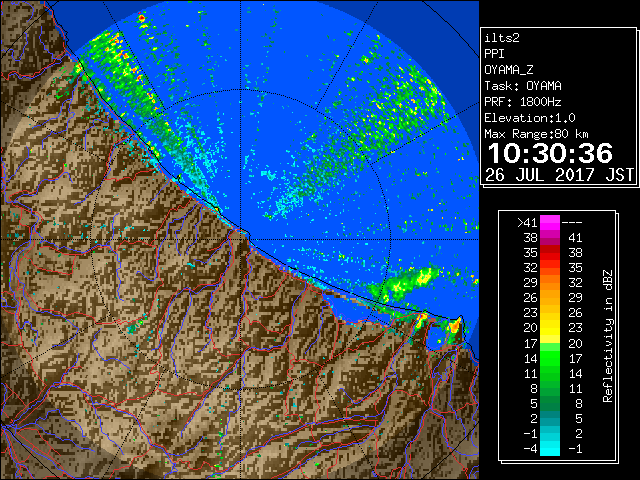The image size is (640, 480).
Task: Click the "-4" legend lower value
Action: (x=530, y=449)
